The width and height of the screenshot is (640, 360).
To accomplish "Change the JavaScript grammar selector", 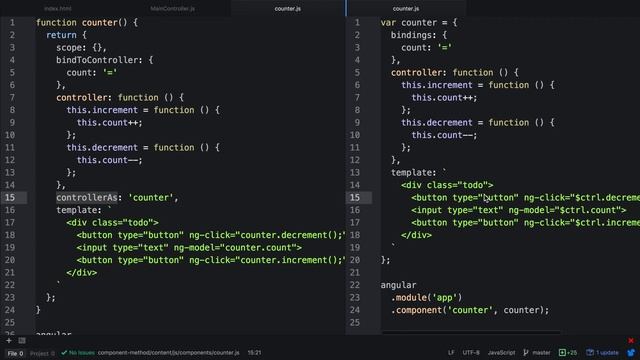I will [501, 353].
